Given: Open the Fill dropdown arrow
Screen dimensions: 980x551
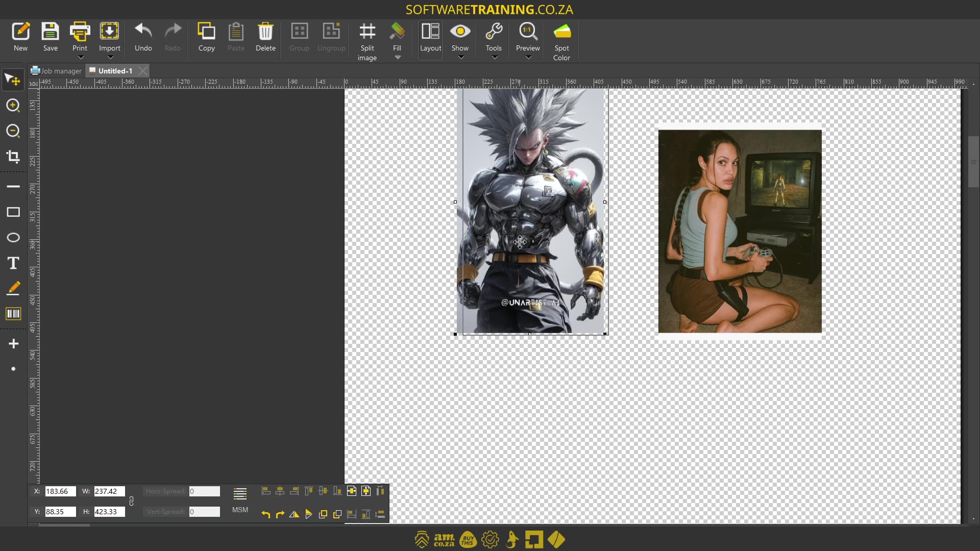Looking at the screenshot, I should (x=398, y=58).
